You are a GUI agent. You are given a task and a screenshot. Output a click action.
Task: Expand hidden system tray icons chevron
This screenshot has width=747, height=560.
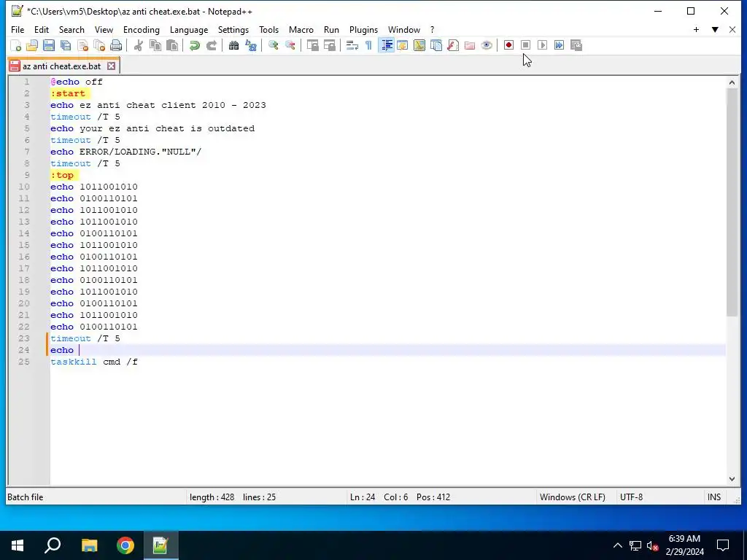[617, 545]
